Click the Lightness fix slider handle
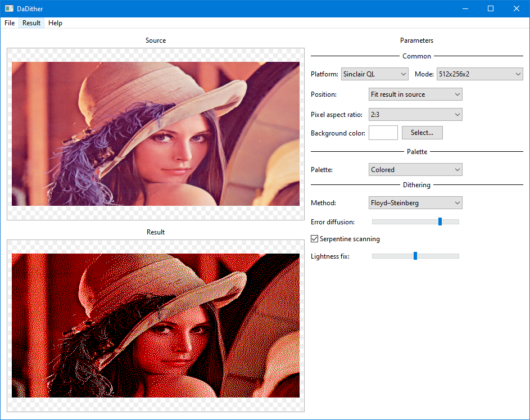530x420 pixels. [x=415, y=256]
